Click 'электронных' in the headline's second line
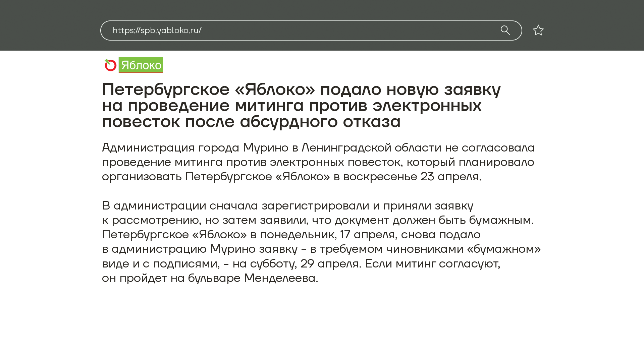The width and height of the screenshot is (644, 362). [427, 106]
